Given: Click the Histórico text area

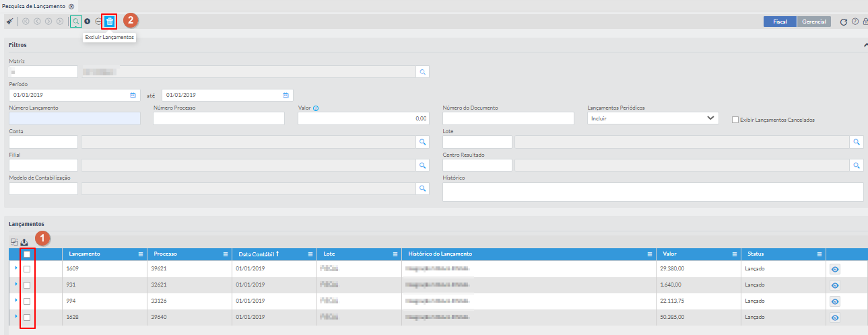Looking at the screenshot, I should (x=653, y=192).
